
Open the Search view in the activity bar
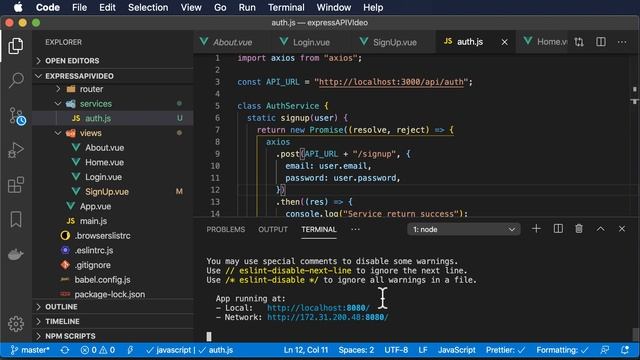coord(16,80)
